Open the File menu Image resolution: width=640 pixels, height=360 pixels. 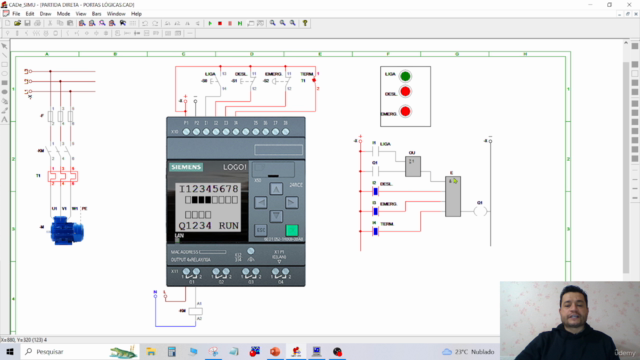16,13
